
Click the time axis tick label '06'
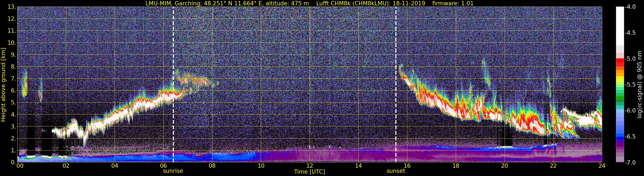tap(163, 166)
